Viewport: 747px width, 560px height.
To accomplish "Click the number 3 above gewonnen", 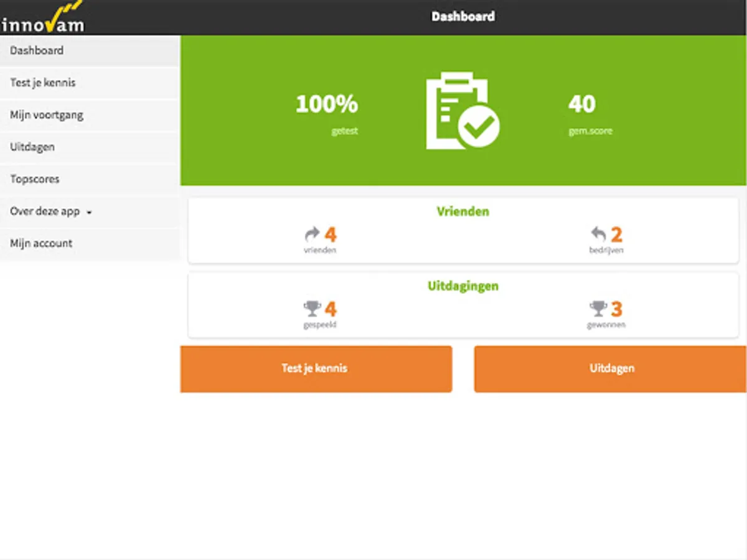I will [x=616, y=309].
